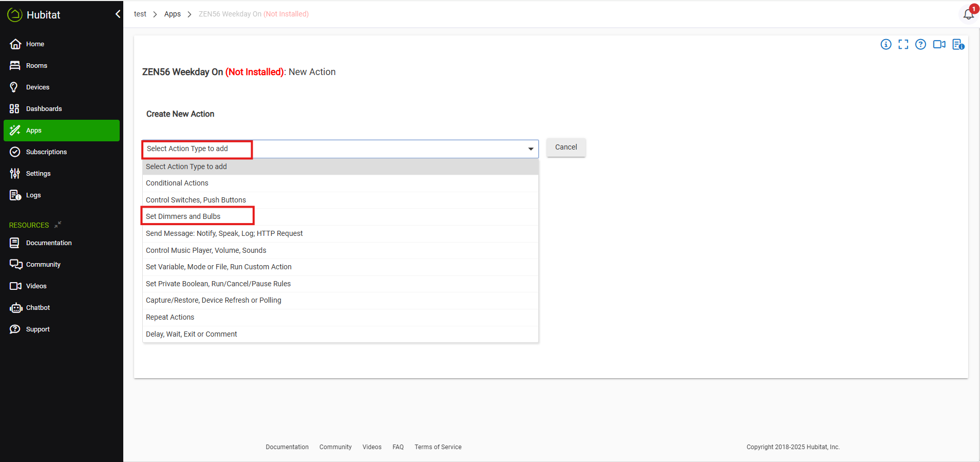The height and width of the screenshot is (462, 980).
Task: Open the footer Community link
Action: (x=335, y=447)
